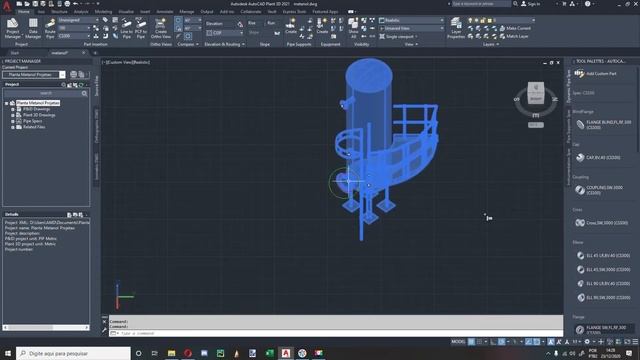Open the Unassigned line number dropdown
Screen dimensions: 640x360
tap(78, 20)
